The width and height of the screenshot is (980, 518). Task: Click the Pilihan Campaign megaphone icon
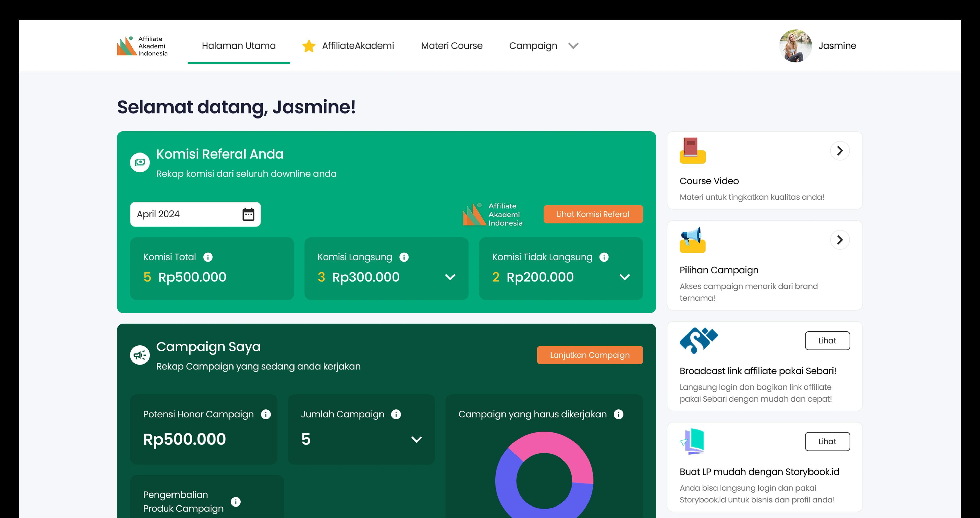pyautogui.click(x=693, y=240)
